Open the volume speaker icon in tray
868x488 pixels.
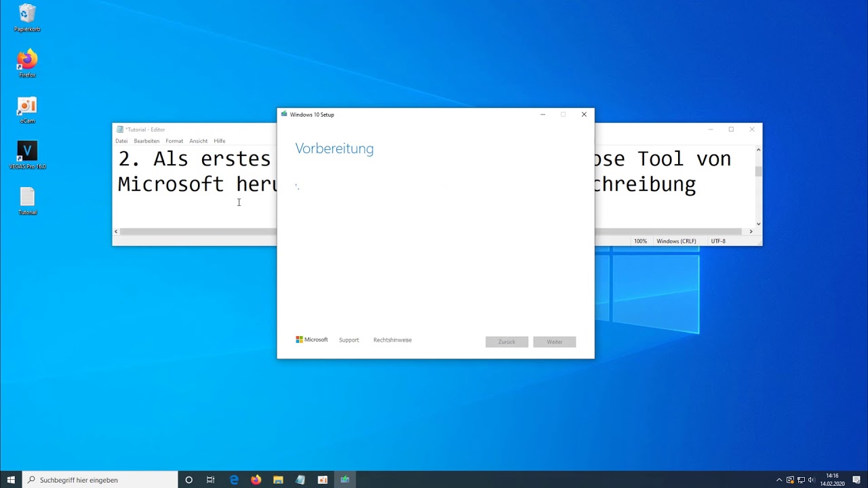point(811,480)
